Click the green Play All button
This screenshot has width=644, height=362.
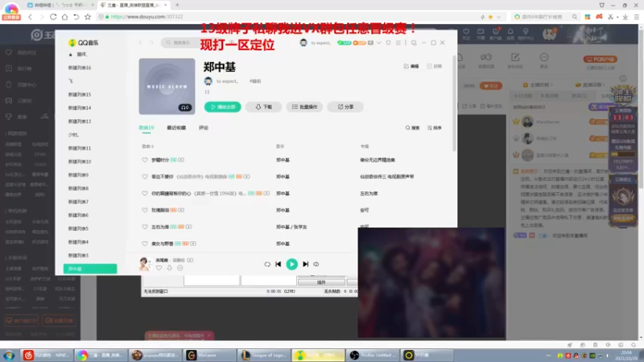click(x=223, y=107)
